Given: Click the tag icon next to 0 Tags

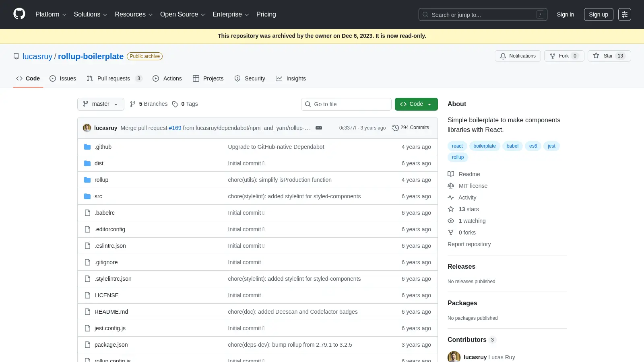Looking at the screenshot, I should [175, 104].
